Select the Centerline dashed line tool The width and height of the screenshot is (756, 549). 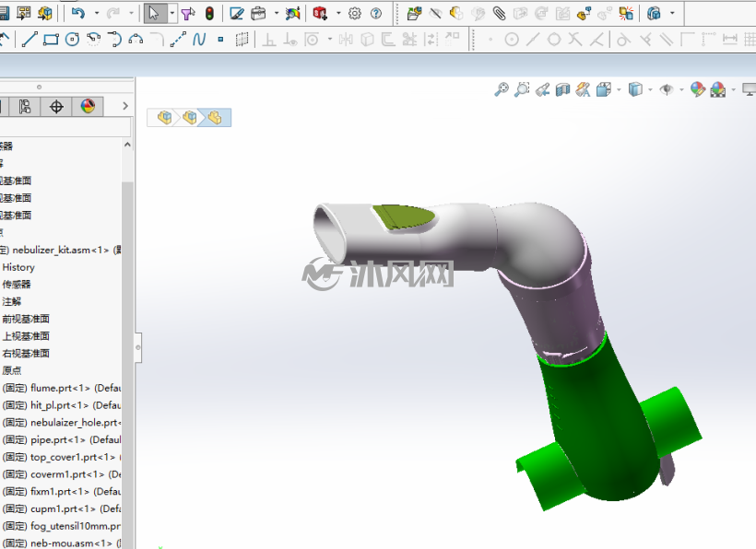[x=178, y=39]
